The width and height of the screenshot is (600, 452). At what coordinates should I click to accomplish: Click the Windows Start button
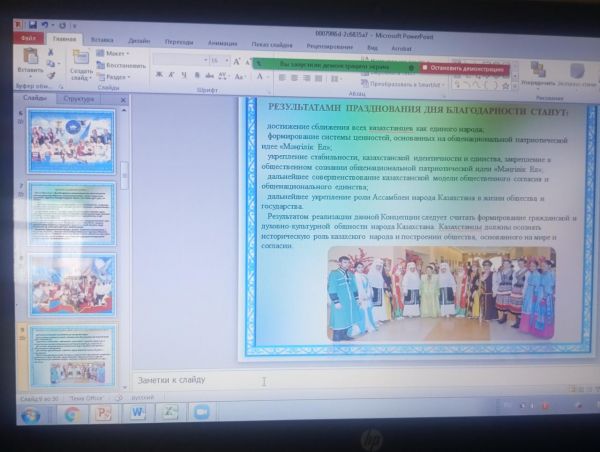(30, 414)
